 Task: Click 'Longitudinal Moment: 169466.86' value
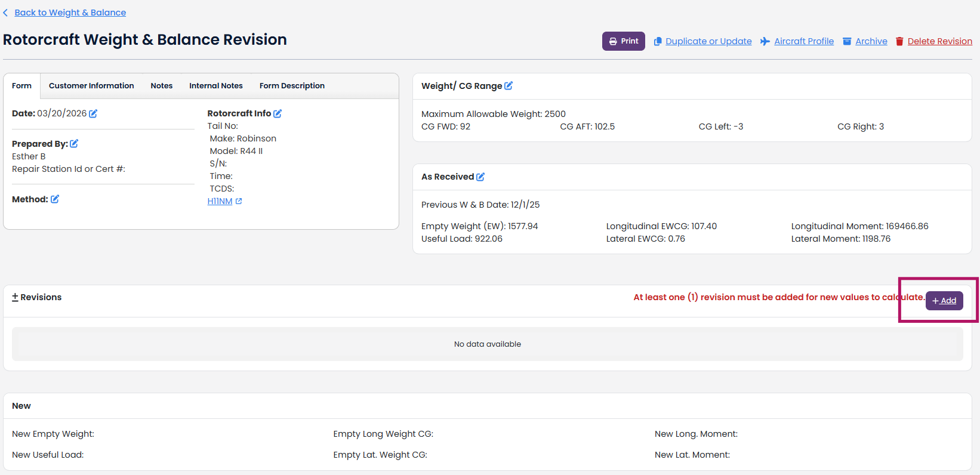[860, 226]
